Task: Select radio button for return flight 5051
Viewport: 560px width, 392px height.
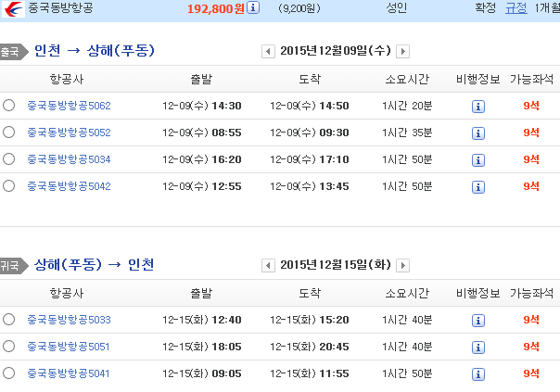Action: (8, 346)
